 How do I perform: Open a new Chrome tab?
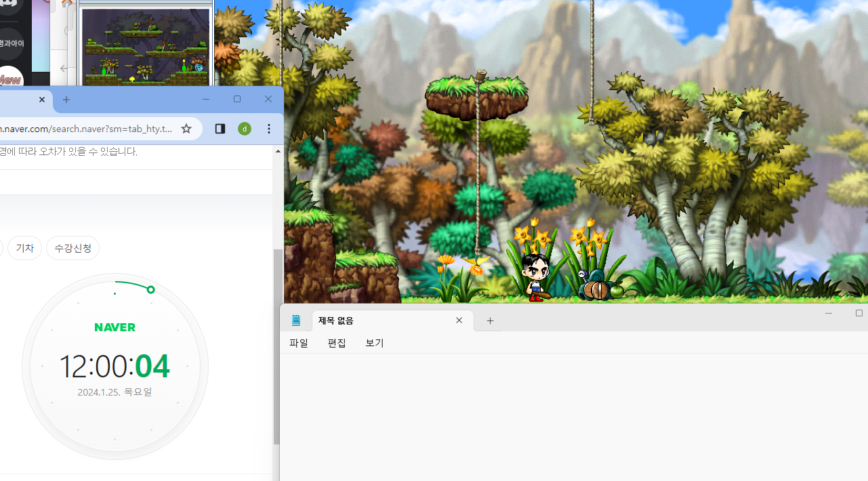coord(66,100)
